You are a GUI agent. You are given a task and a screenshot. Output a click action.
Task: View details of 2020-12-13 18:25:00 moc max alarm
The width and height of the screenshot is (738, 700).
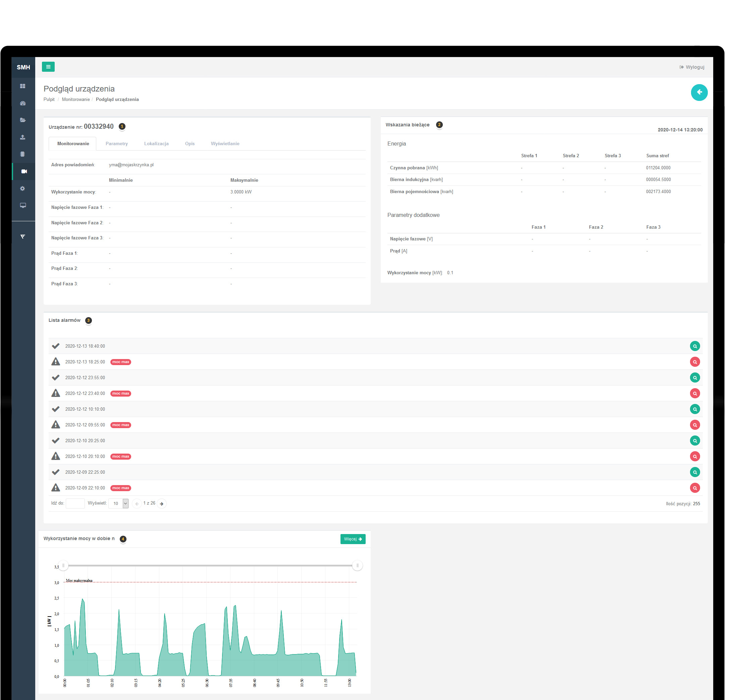(x=694, y=362)
